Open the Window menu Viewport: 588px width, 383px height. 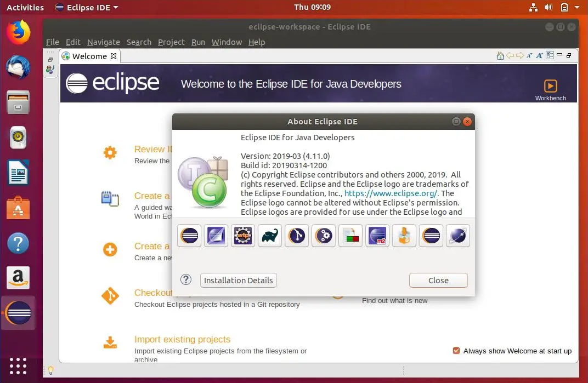[227, 42]
